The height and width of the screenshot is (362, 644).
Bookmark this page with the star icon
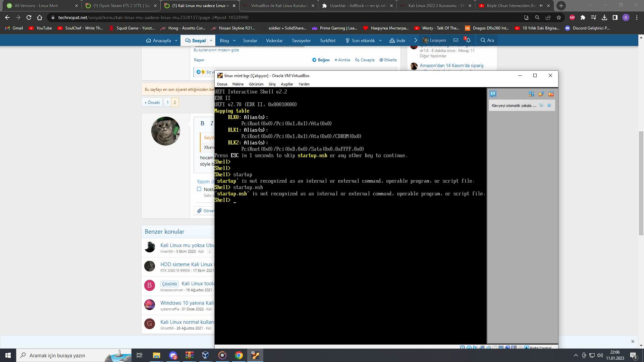click(559, 17)
